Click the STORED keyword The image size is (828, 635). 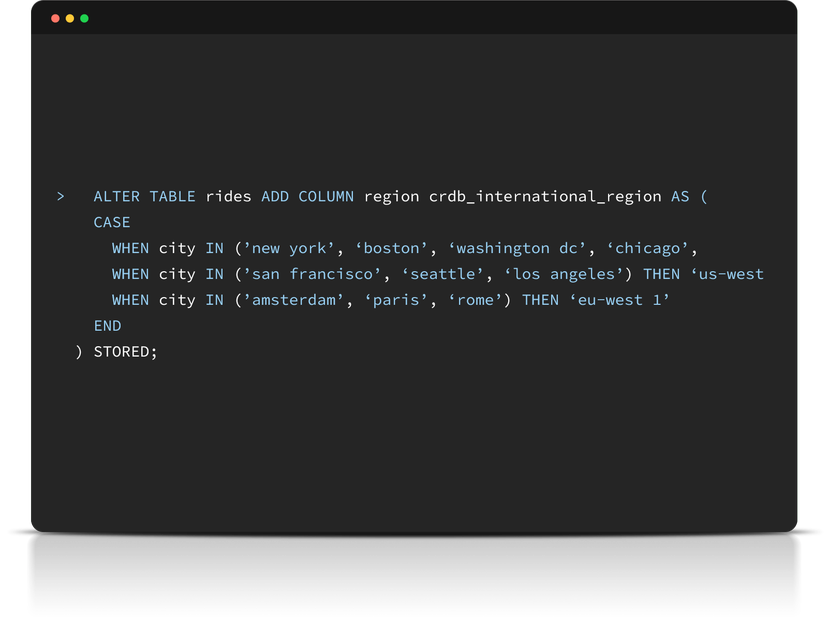123,351
